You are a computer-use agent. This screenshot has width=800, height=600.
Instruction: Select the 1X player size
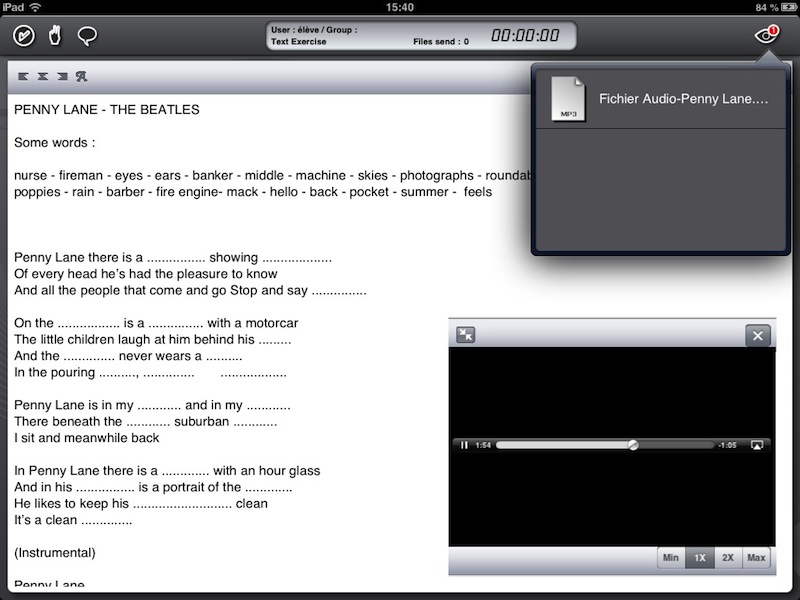click(x=700, y=558)
